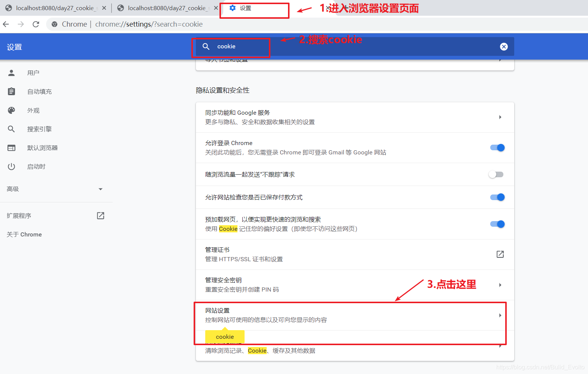Image resolution: width=588 pixels, height=374 pixels.
Task: Click 随浏览流量一起发送"不跟踪"请求 text
Action: coord(250,174)
